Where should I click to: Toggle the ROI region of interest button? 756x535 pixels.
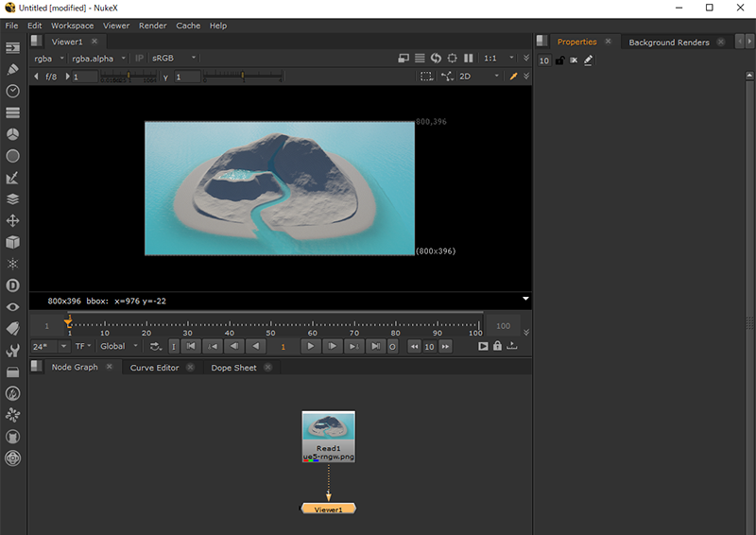[426, 77]
